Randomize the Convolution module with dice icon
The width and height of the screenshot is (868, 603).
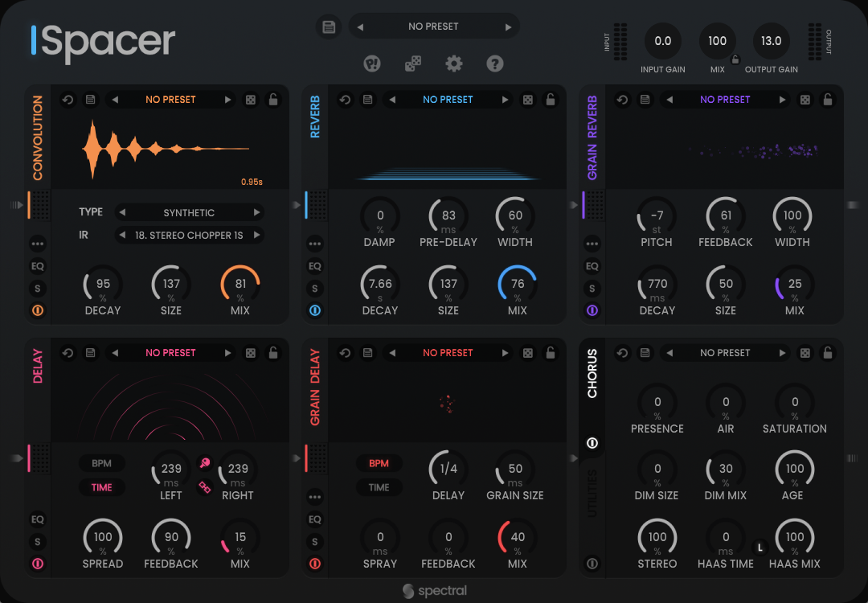coord(251,100)
